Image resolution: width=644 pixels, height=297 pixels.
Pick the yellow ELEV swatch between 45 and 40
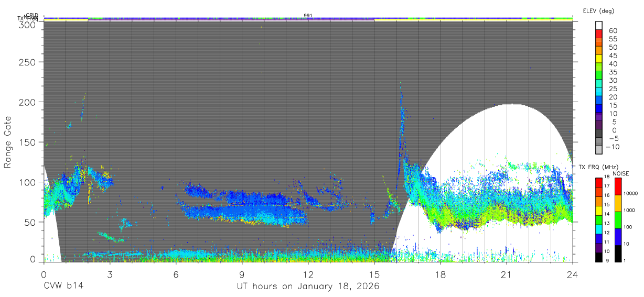(x=599, y=59)
